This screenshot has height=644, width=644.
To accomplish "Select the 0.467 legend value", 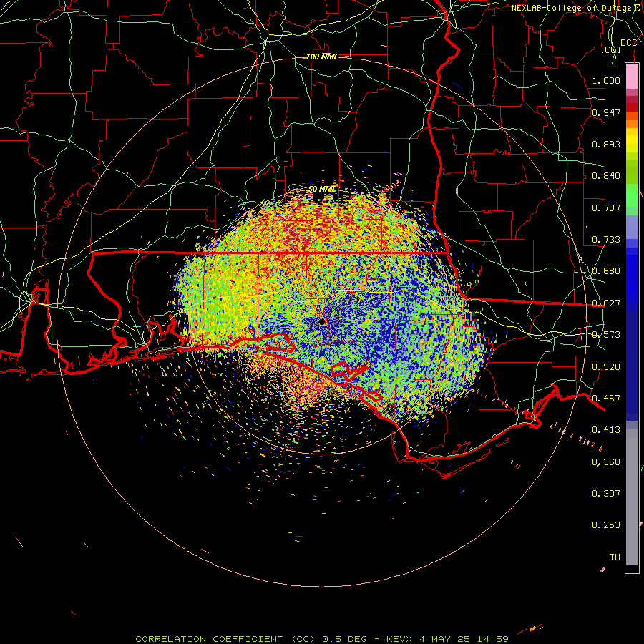I will pyautogui.click(x=606, y=399).
